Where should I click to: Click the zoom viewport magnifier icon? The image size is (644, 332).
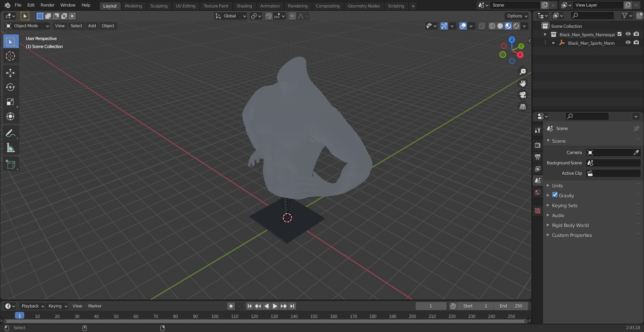522,72
